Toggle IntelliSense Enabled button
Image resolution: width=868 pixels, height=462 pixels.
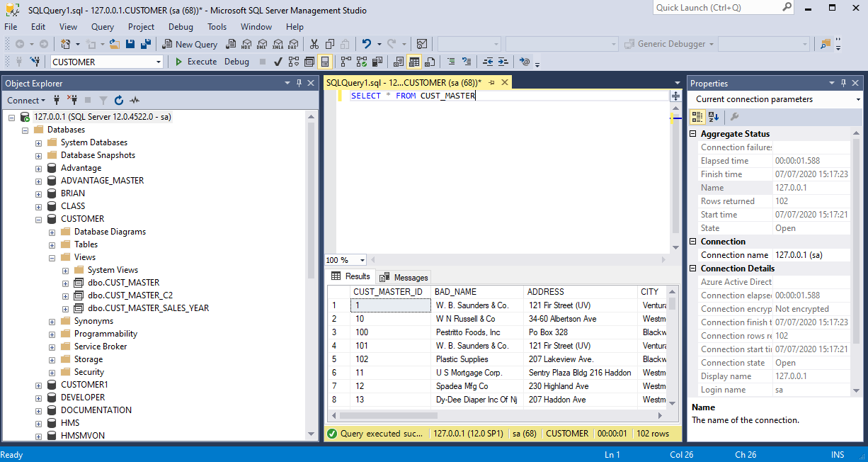(325, 62)
